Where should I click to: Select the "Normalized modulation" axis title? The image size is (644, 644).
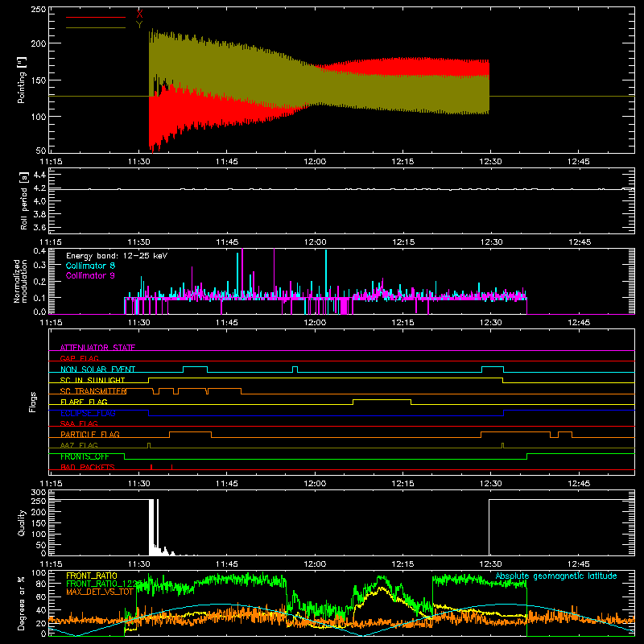(x=20, y=281)
